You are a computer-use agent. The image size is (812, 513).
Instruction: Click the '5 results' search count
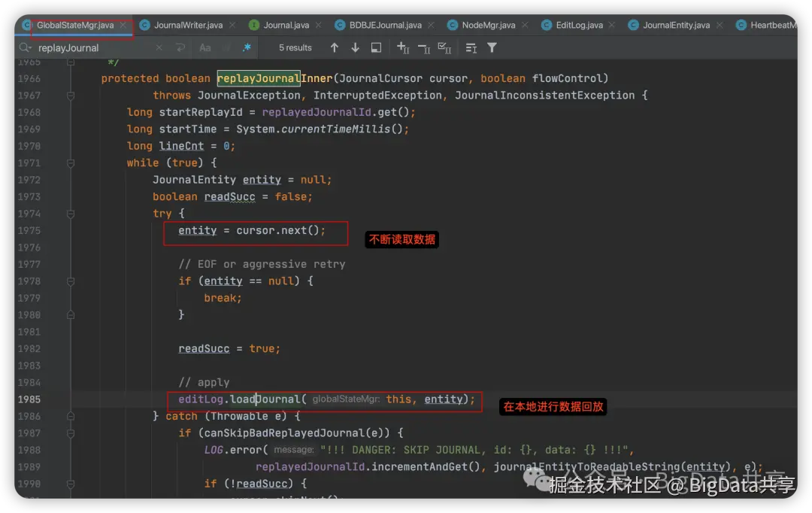point(295,47)
